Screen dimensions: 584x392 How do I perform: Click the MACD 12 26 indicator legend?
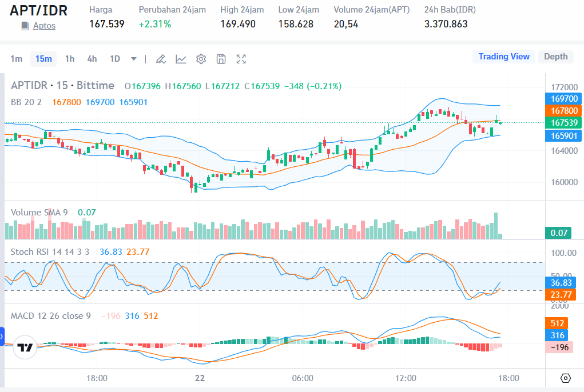51,316
